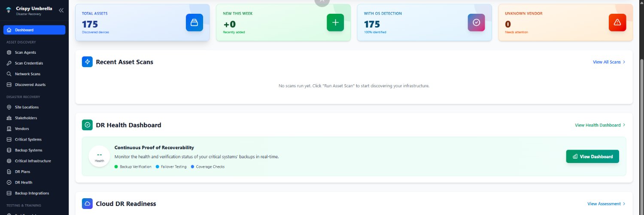Open the View Health Dashboard link
The image size is (644, 215).
[600, 125]
